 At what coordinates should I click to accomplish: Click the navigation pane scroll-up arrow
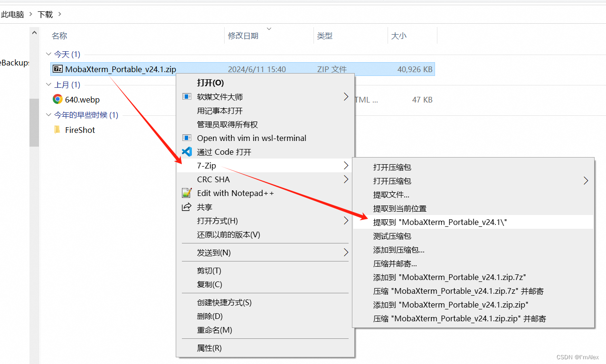pos(34,33)
